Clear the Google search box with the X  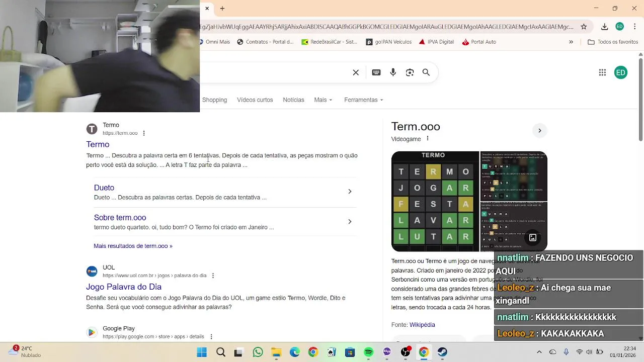pyautogui.click(x=356, y=72)
